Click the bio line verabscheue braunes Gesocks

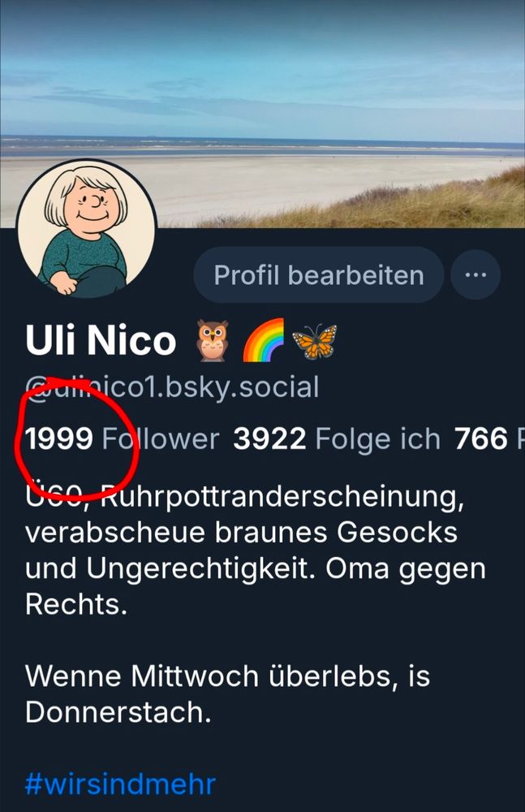tap(241, 533)
